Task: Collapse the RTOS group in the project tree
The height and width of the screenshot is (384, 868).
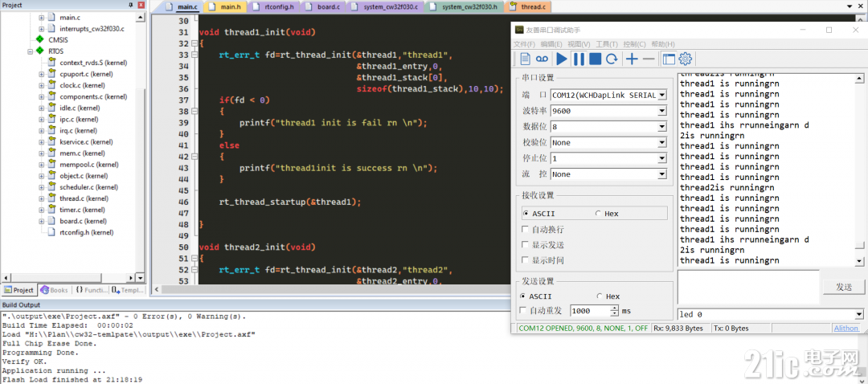Action: 31,51
